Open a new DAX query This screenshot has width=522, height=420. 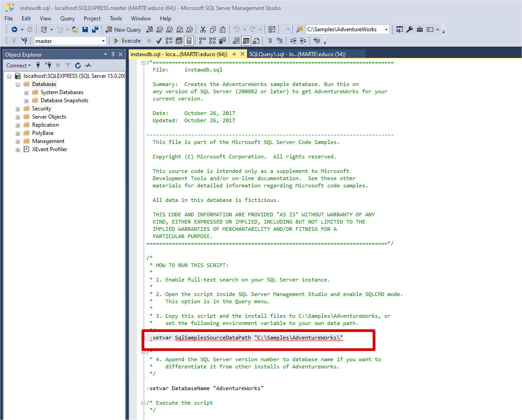(x=189, y=29)
